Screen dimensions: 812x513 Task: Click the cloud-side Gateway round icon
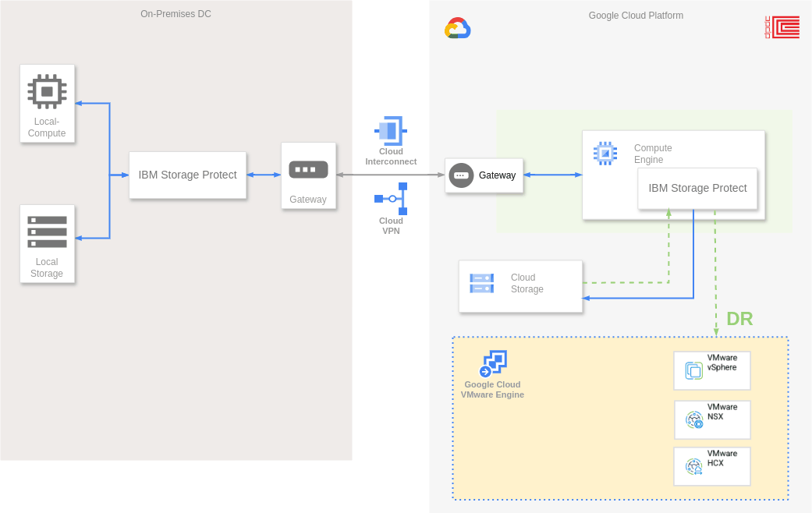[x=461, y=175]
